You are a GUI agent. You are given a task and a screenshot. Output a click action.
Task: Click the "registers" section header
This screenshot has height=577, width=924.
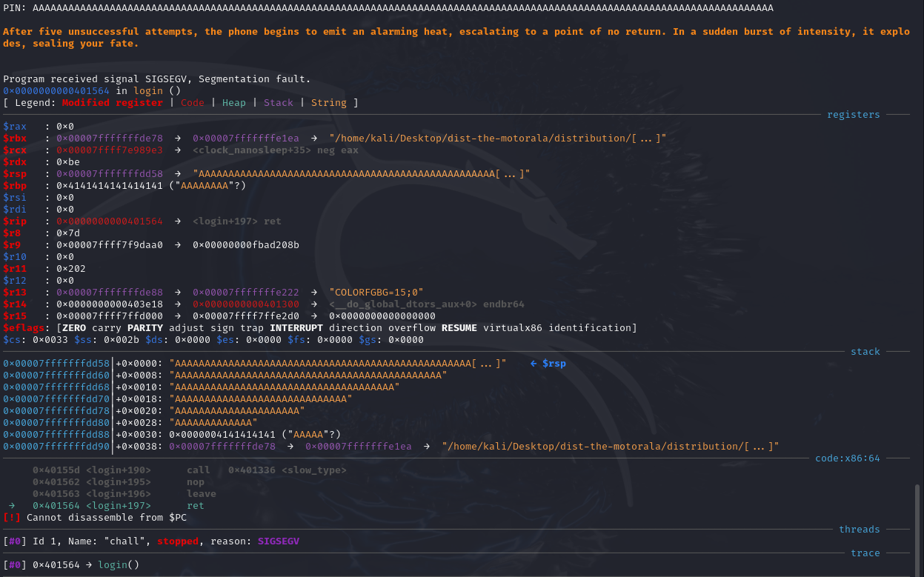[854, 115]
